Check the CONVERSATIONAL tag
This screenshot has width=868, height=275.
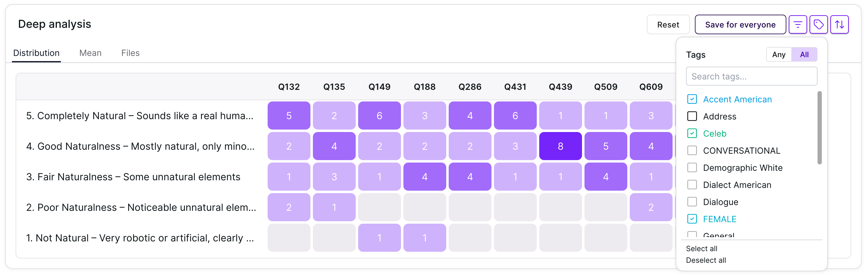[x=692, y=150]
